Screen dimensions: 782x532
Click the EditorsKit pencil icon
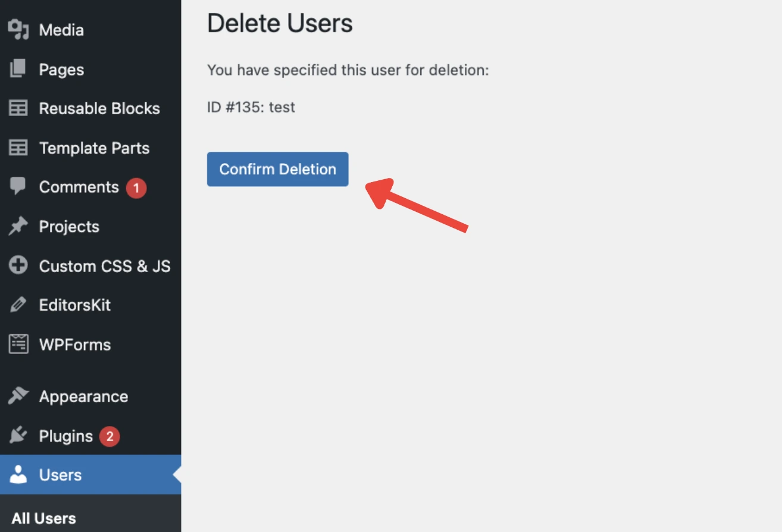tap(18, 305)
